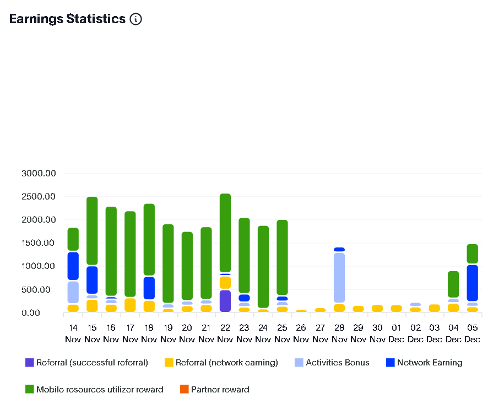Click the dark blue bar segment on 18 Nov
Screen dimensions: 504x420
(x=149, y=288)
